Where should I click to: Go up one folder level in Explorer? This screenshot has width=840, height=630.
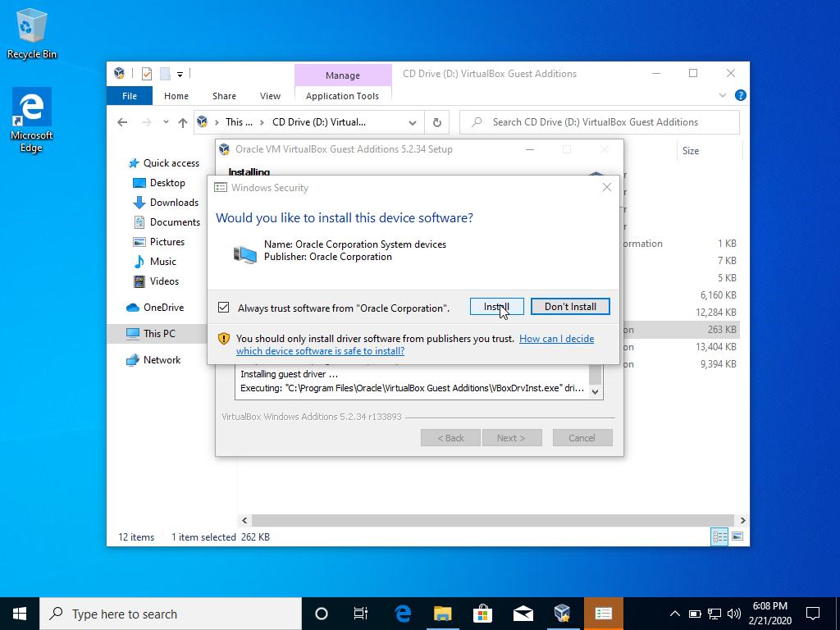(183, 123)
